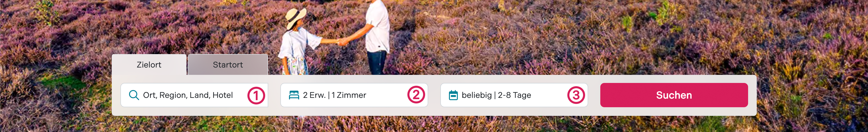Image resolution: width=868 pixels, height=132 pixels.
Task: Click the calendar icon
Action: point(453,95)
